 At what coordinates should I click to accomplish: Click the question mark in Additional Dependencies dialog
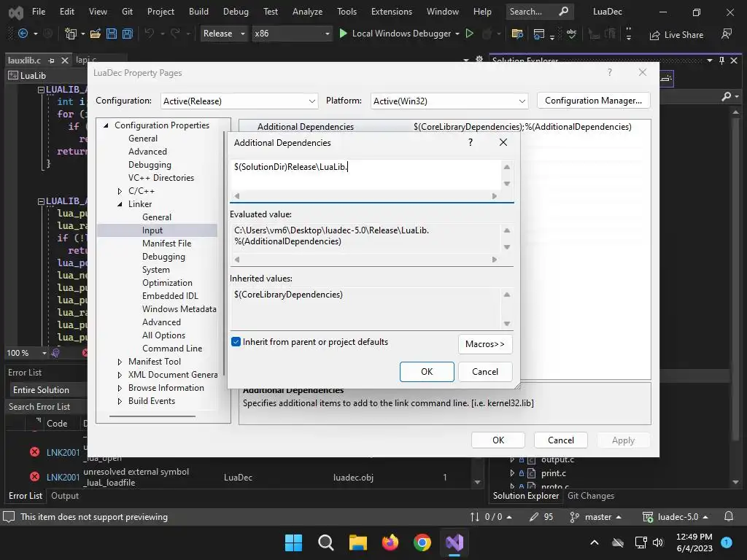471,142
